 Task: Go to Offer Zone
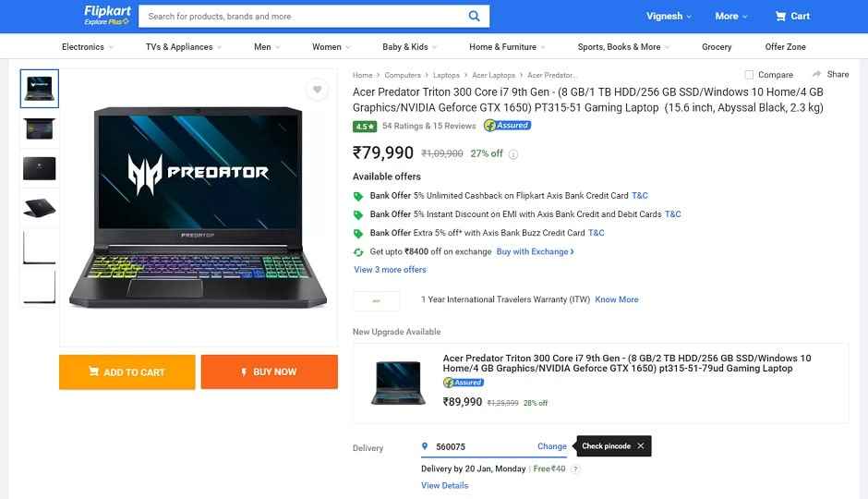point(785,47)
